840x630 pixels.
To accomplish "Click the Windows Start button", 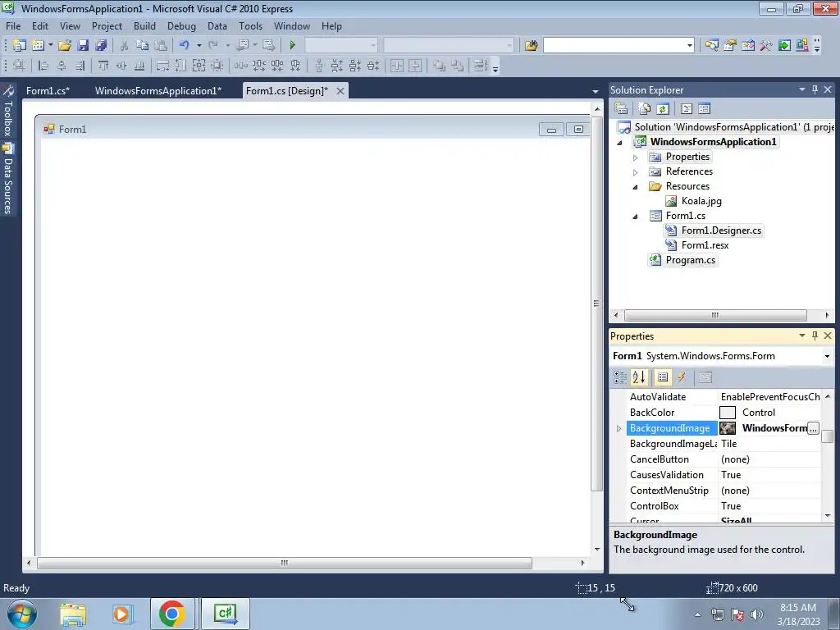I will click(x=22, y=614).
